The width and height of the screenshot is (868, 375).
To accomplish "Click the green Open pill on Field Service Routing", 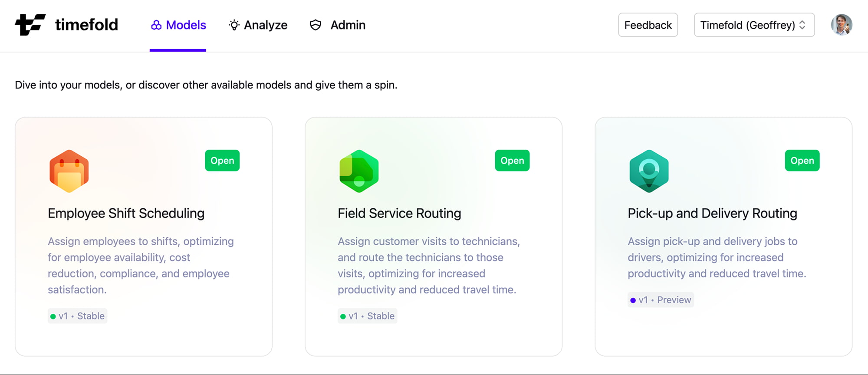I will click(512, 160).
